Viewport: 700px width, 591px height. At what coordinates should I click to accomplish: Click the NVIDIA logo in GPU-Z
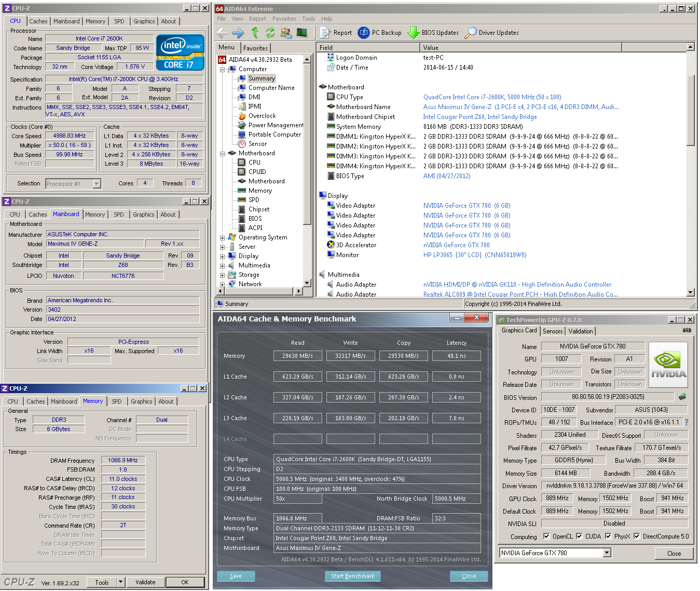coord(668,365)
